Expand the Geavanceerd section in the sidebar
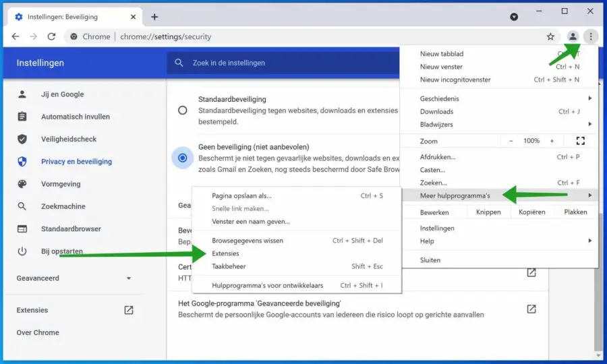The width and height of the screenshot is (607, 364). click(74, 278)
